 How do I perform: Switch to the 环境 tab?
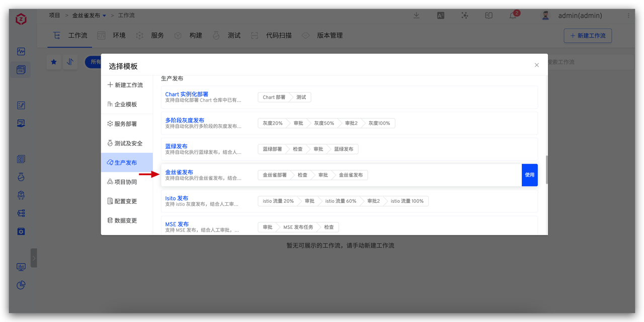tap(120, 35)
